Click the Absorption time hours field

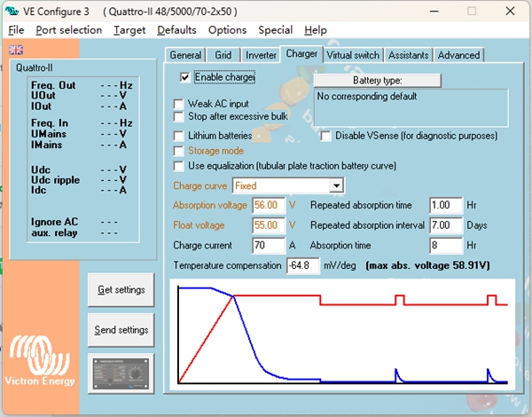pyautogui.click(x=446, y=245)
